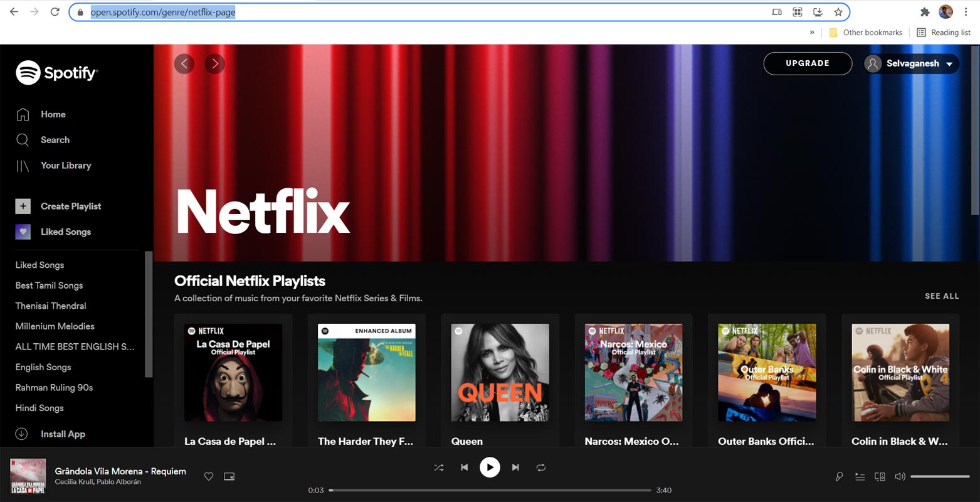Click the browser forward button
Viewport: 980px width, 502px height.
(x=34, y=12)
